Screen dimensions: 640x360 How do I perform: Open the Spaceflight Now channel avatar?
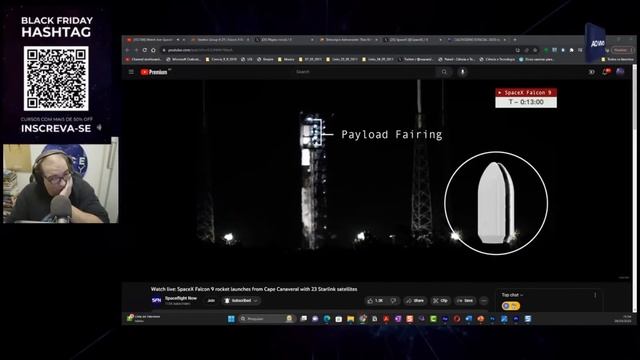point(156,300)
